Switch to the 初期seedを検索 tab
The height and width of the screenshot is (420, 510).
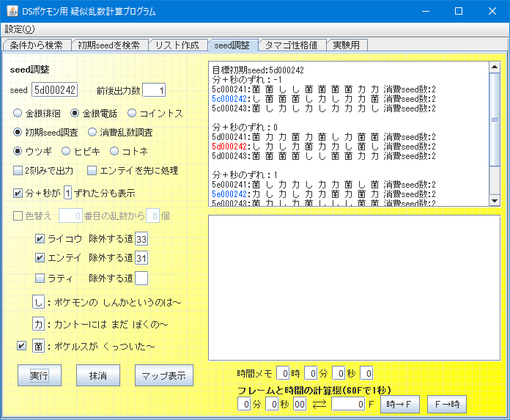[109, 45]
